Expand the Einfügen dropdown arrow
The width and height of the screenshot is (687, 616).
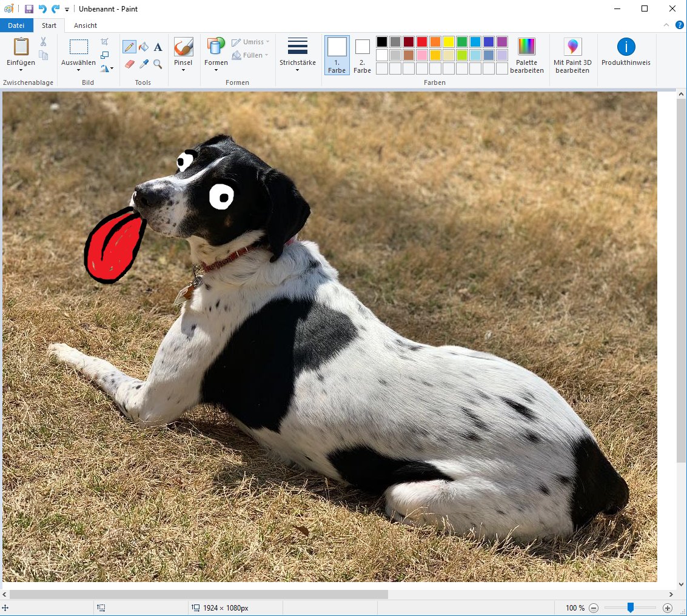tap(21, 70)
